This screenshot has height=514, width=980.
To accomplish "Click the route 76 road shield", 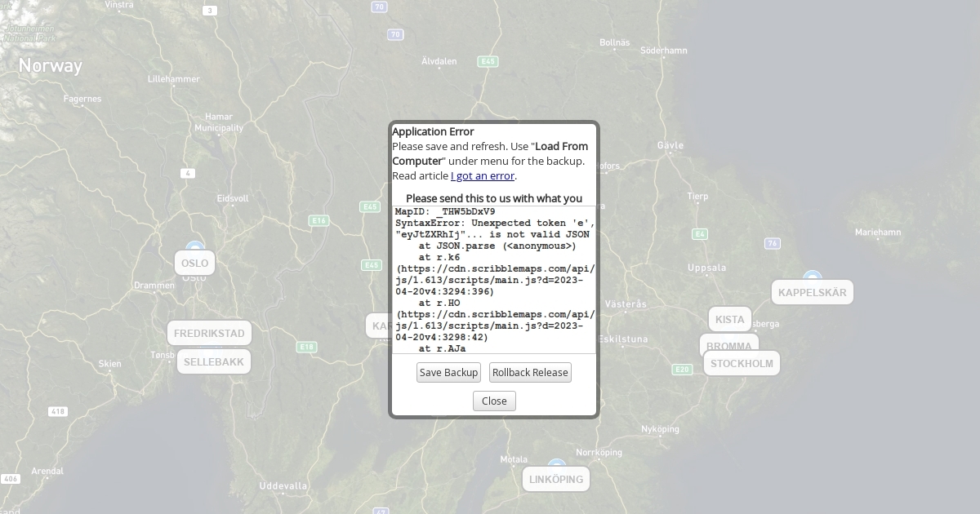I will (773, 243).
